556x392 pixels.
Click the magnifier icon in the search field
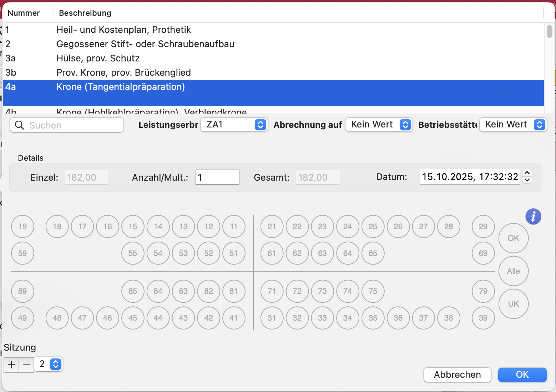(20, 125)
